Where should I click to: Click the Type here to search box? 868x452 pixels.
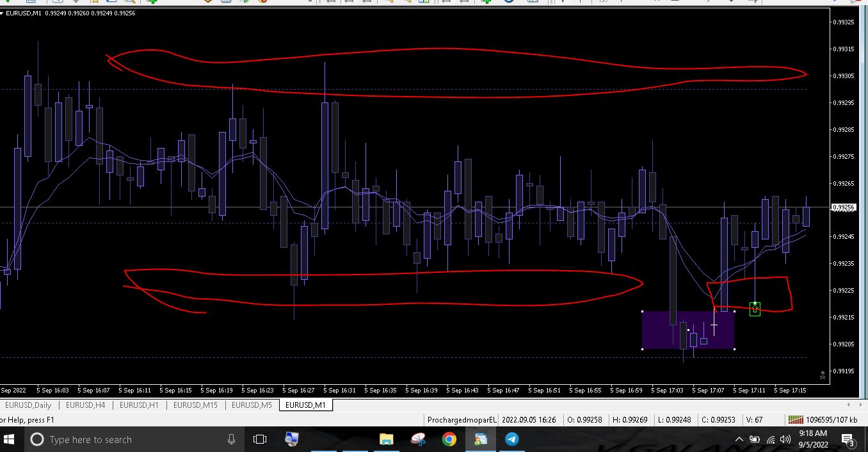[134, 439]
